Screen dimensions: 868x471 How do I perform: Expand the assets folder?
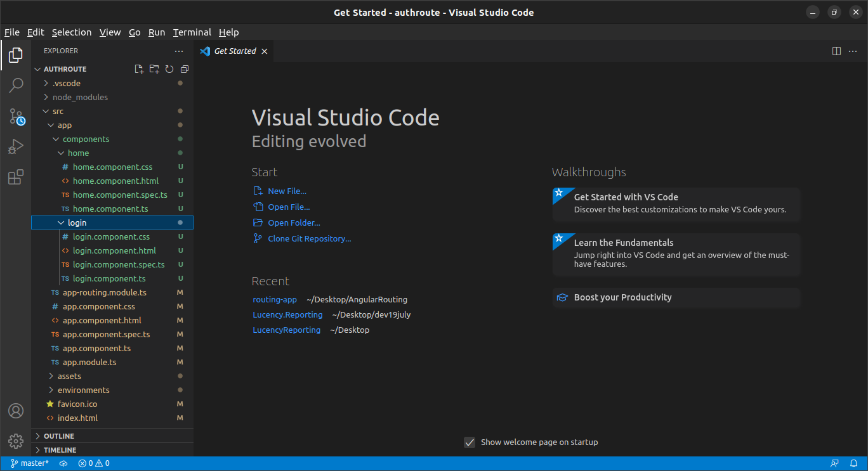coord(112,376)
